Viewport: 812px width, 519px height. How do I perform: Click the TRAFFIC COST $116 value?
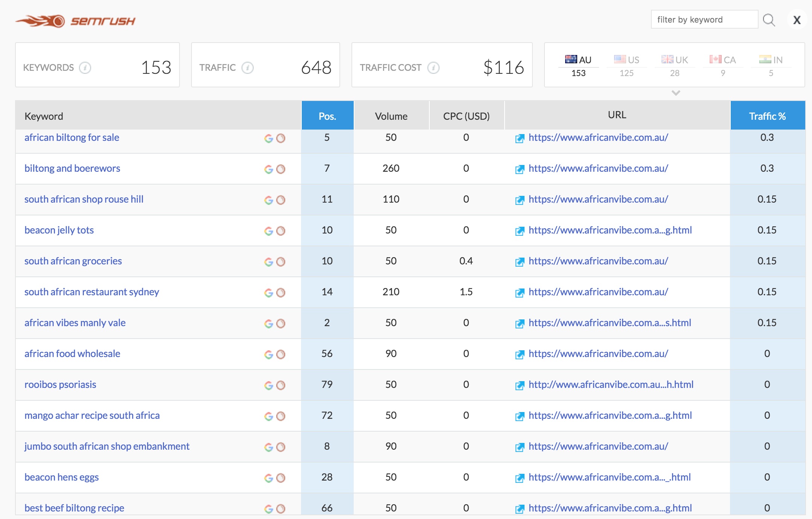(x=503, y=68)
